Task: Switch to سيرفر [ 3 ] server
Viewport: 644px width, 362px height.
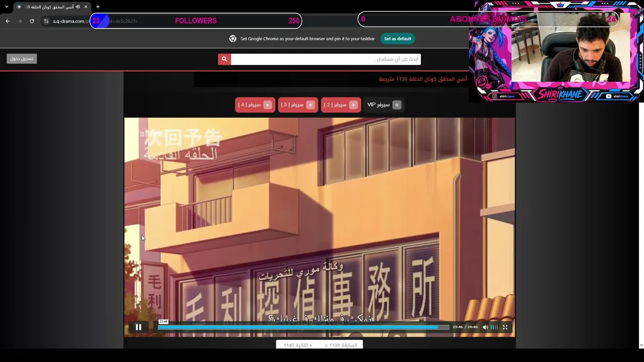Action: (298, 105)
